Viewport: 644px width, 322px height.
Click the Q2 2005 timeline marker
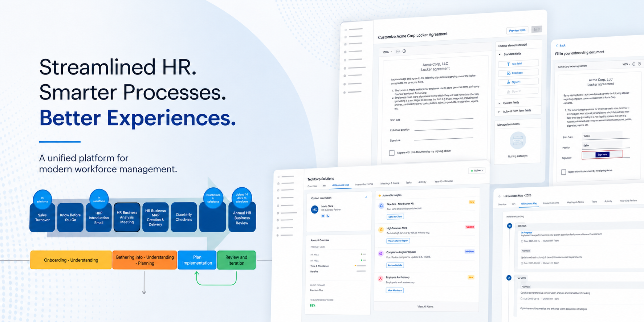(x=509, y=278)
